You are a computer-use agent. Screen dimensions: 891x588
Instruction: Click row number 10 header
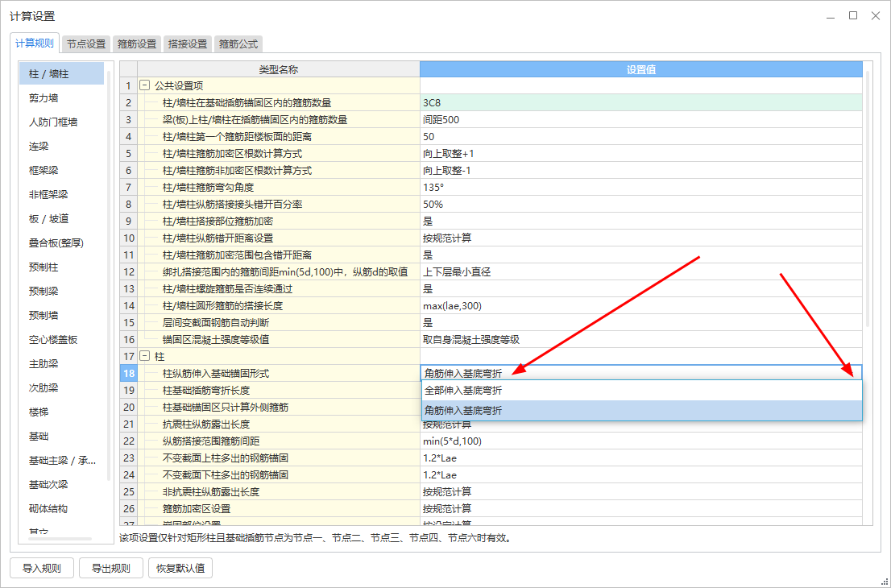tap(128, 238)
